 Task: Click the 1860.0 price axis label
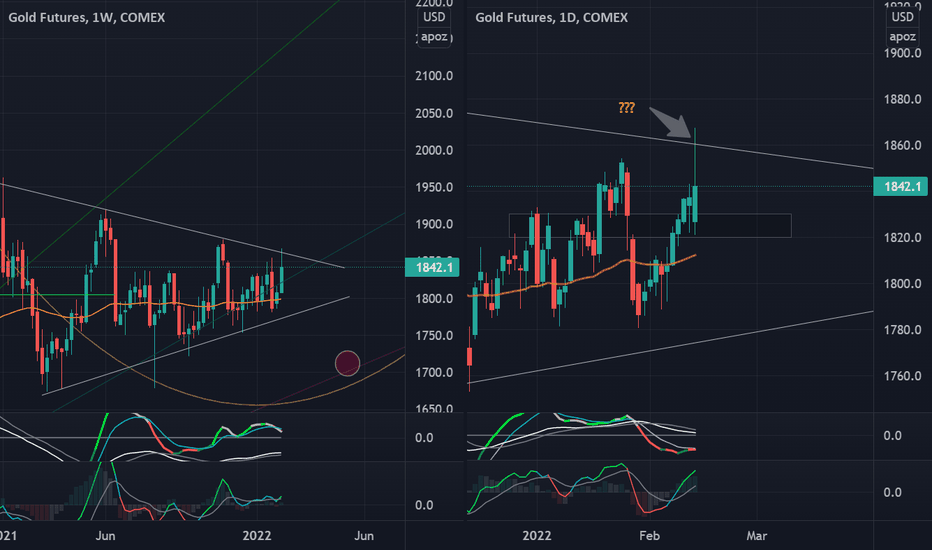[902, 146]
